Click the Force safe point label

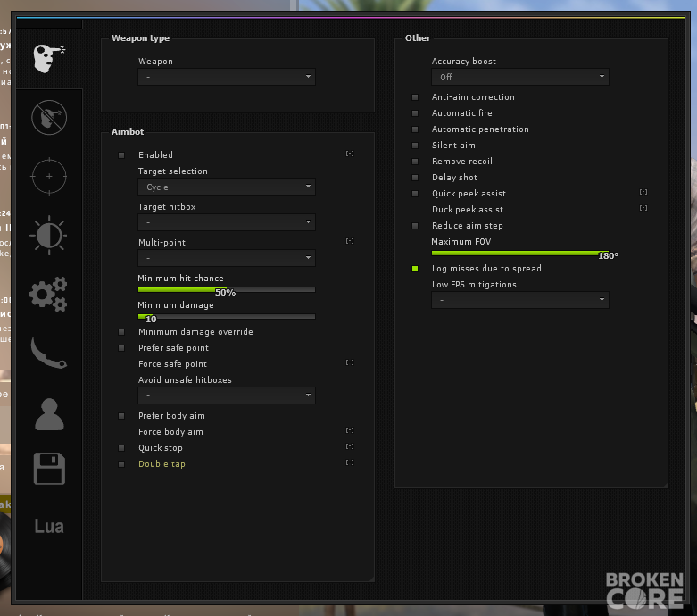tap(172, 364)
